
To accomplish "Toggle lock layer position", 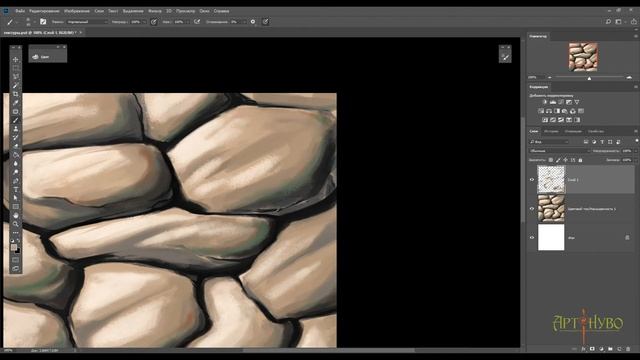I will coord(565,160).
